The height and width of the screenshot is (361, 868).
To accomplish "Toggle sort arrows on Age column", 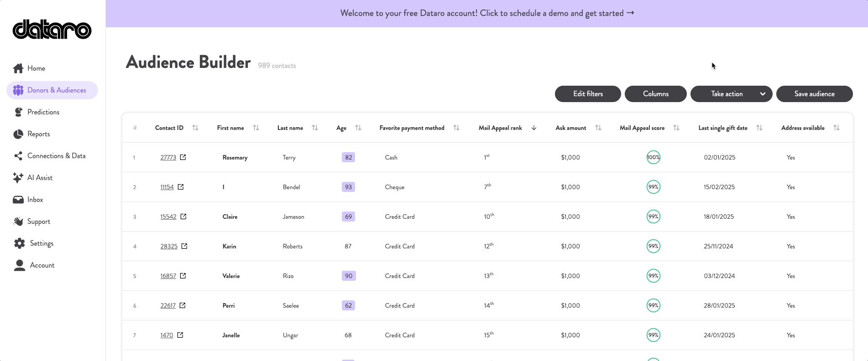I will coord(358,128).
